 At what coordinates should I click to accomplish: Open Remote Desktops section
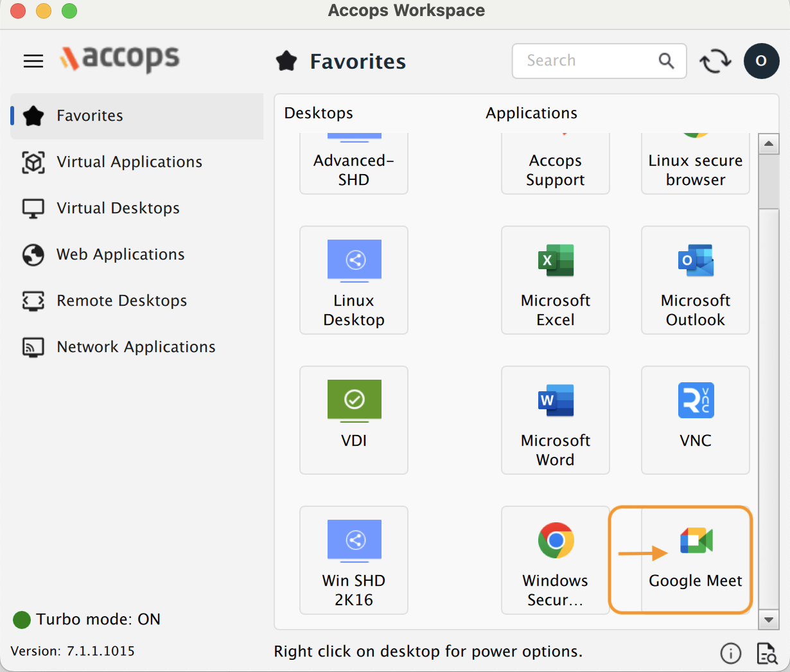[121, 301]
